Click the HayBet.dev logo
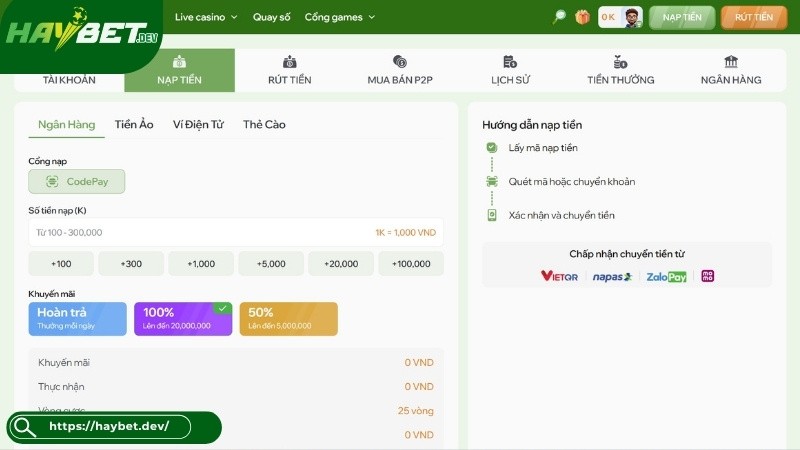800x450 pixels. tap(82, 30)
